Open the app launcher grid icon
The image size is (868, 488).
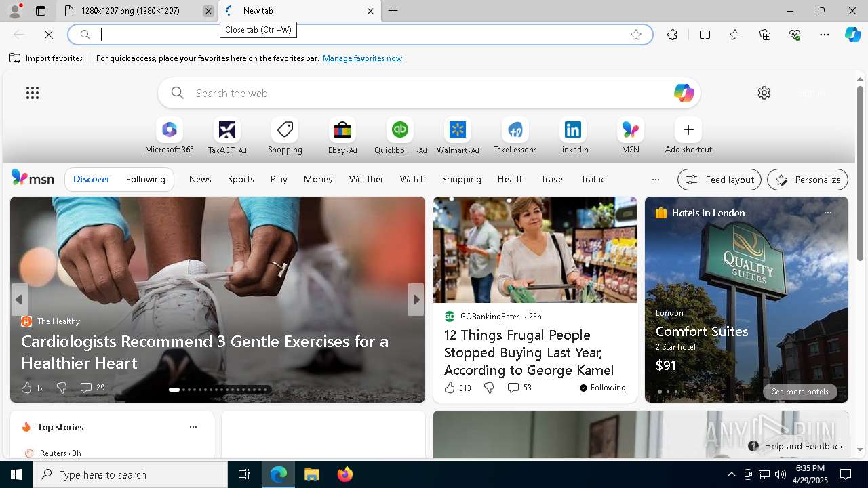[33, 93]
